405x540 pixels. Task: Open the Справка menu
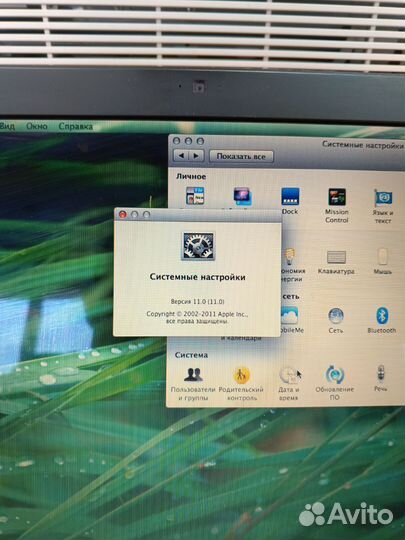(76, 126)
